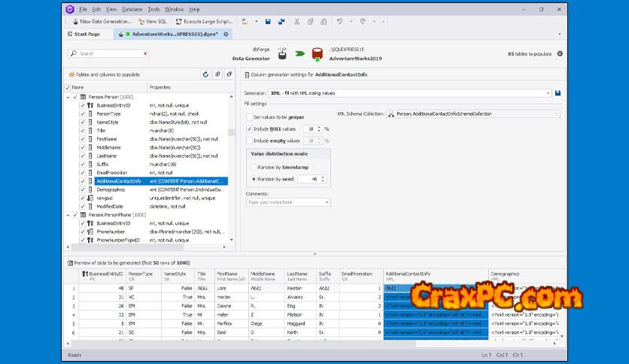
Task: Open the population settings gear icon
Action: coord(560,54)
